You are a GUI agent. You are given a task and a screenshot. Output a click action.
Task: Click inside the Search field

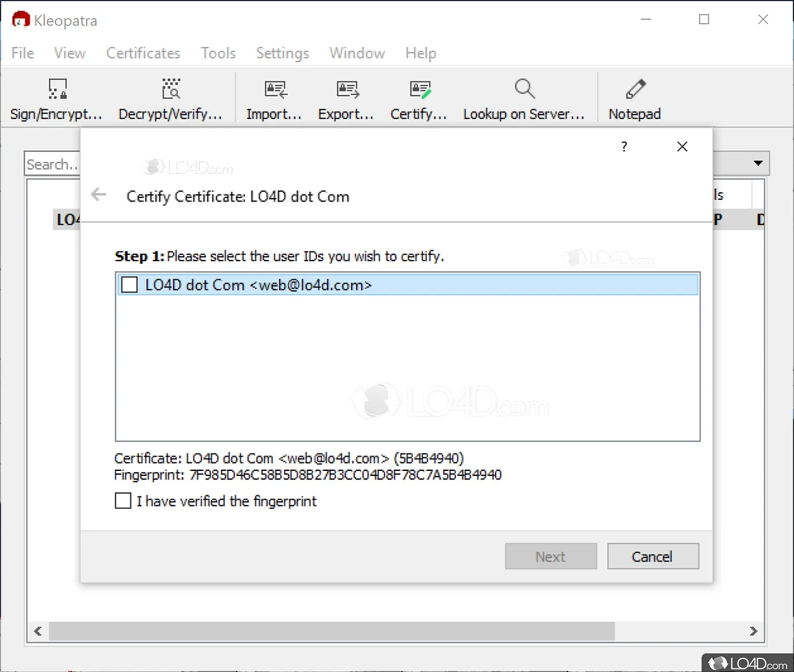pyautogui.click(x=53, y=163)
